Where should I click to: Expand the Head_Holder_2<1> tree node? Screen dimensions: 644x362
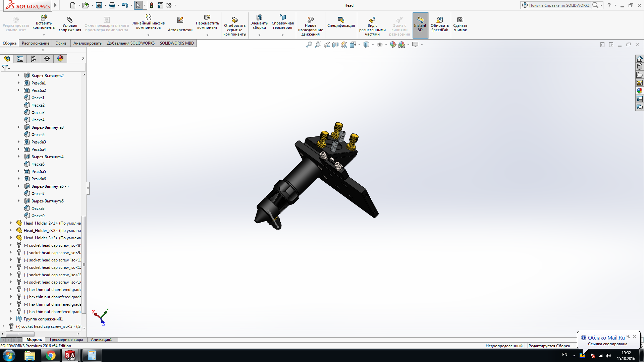pos(11,223)
